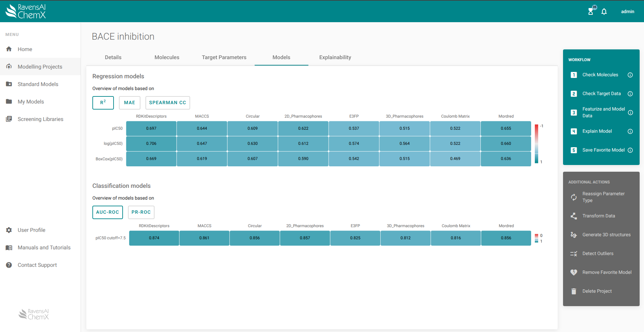This screenshot has height=332, width=644.
Task: Select pIC50 RDKitDescriptors cell 0.697
Action: [151, 128]
